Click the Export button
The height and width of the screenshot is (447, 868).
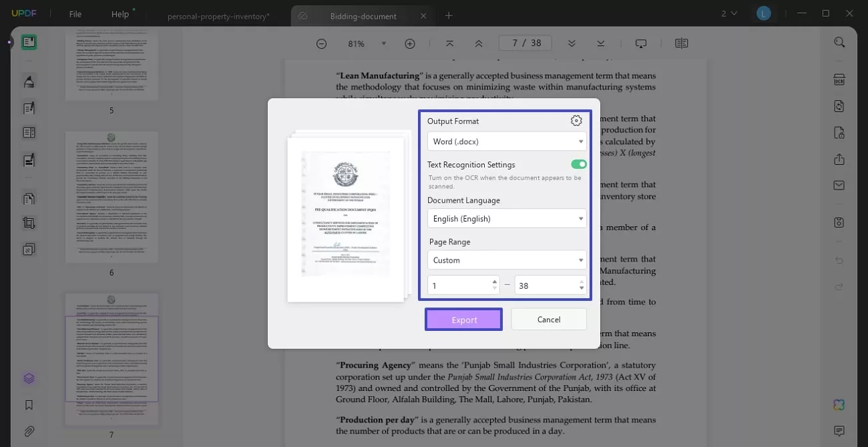tap(463, 319)
